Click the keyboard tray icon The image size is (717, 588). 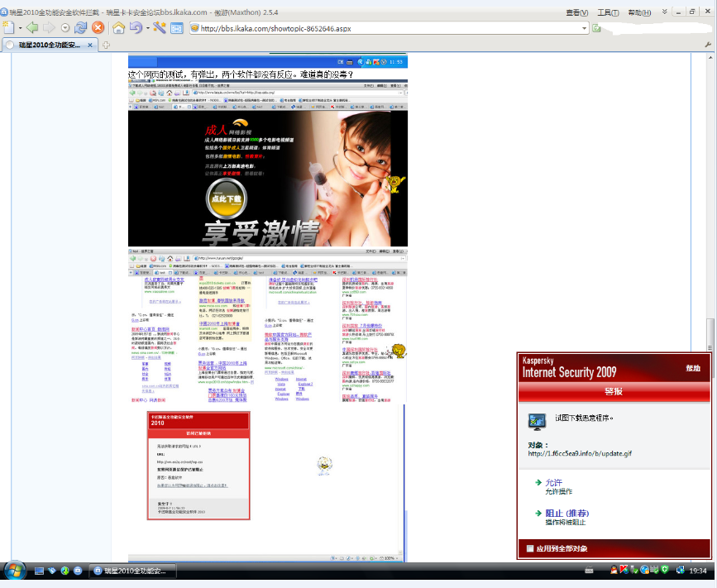[589, 570]
